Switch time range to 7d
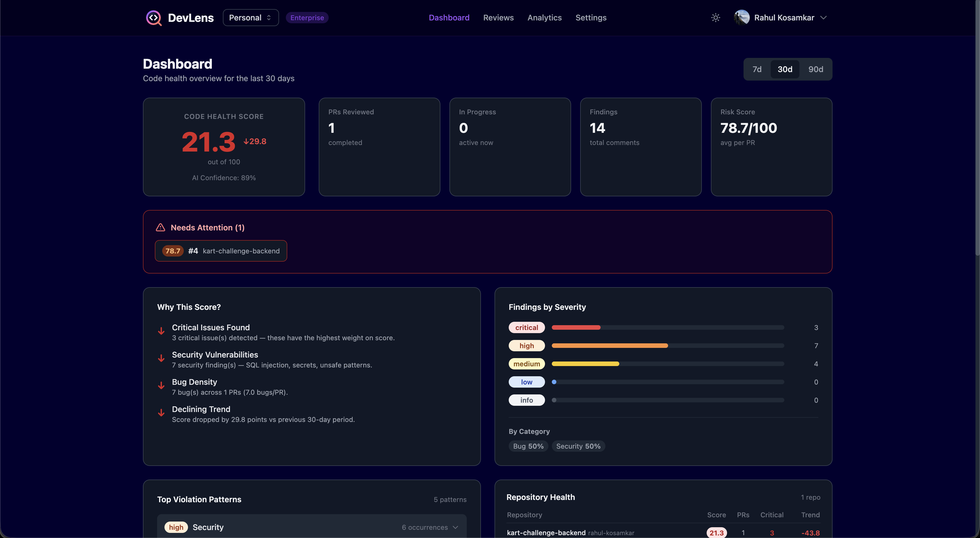The height and width of the screenshot is (538, 980). click(757, 69)
